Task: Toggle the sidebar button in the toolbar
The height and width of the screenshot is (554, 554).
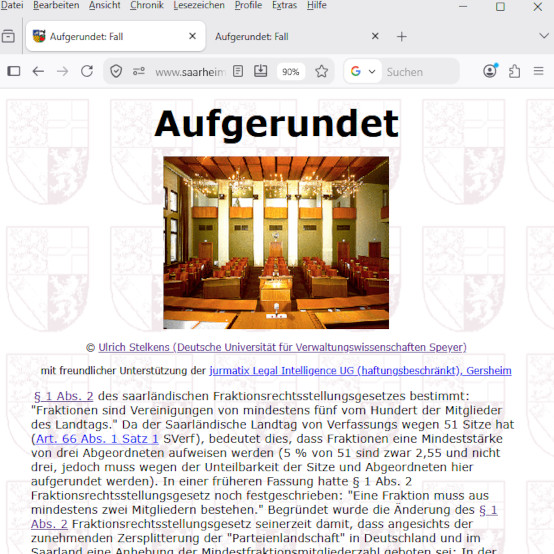Action: point(14,71)
